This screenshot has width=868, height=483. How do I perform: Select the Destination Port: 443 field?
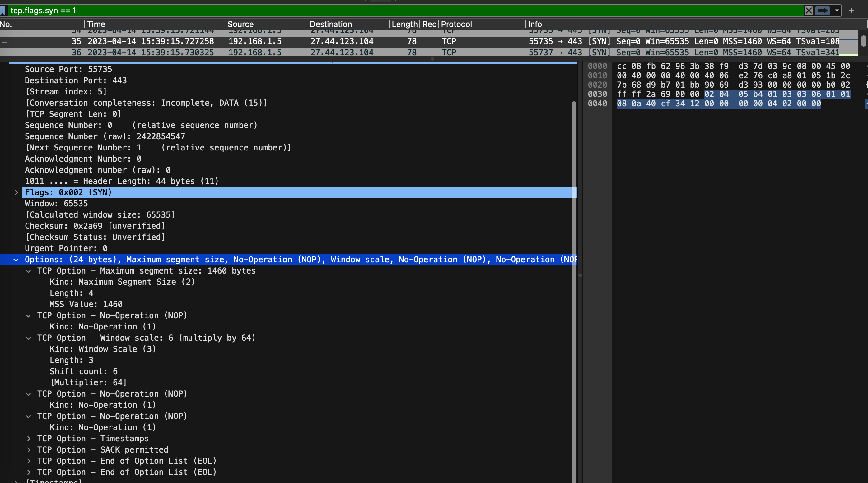(x=76, y=80)
